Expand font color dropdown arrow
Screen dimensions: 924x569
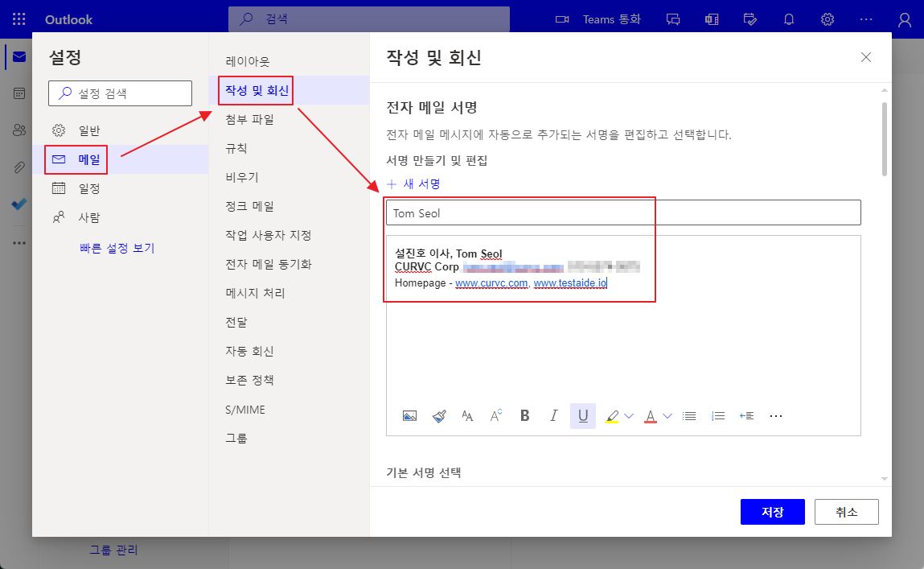coord(667,416)
